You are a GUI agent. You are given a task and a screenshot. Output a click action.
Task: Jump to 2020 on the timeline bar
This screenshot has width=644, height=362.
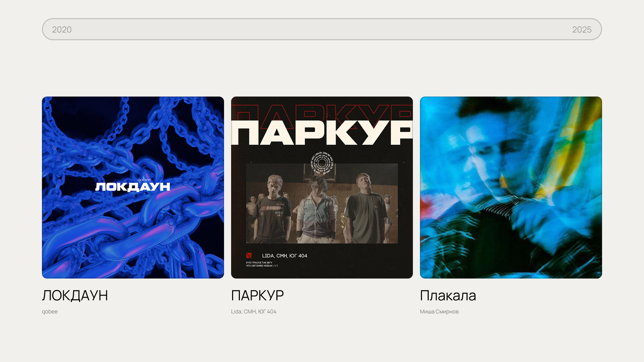pyautogui.click(x=62, y=29)
